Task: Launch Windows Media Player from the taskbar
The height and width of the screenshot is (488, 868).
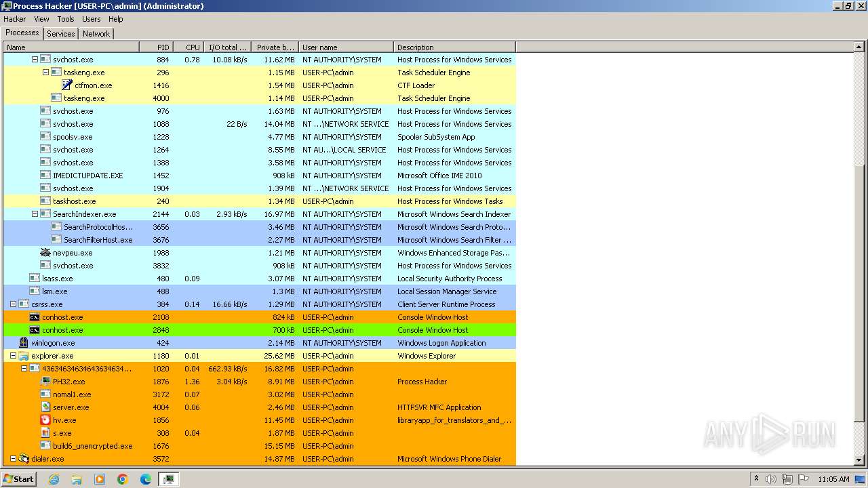Action: tap(100, 479)
